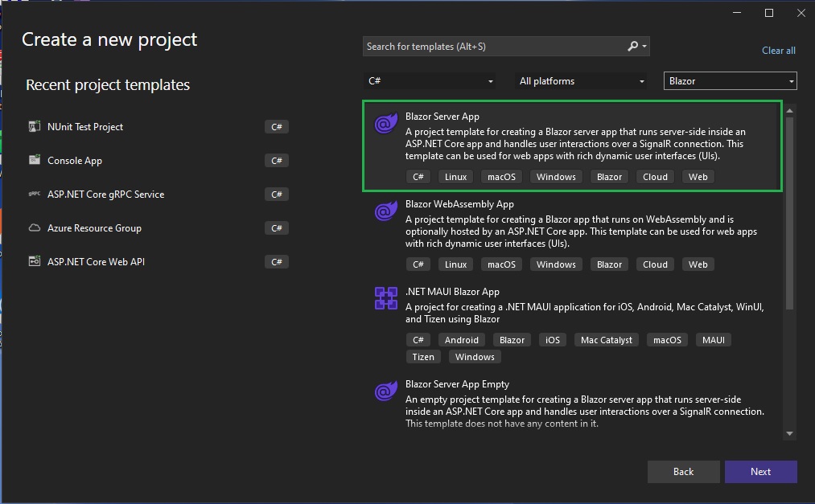Select the Blazor Server App template title
Viewport: 815px width, 504px height.
(x=442, y=117)
